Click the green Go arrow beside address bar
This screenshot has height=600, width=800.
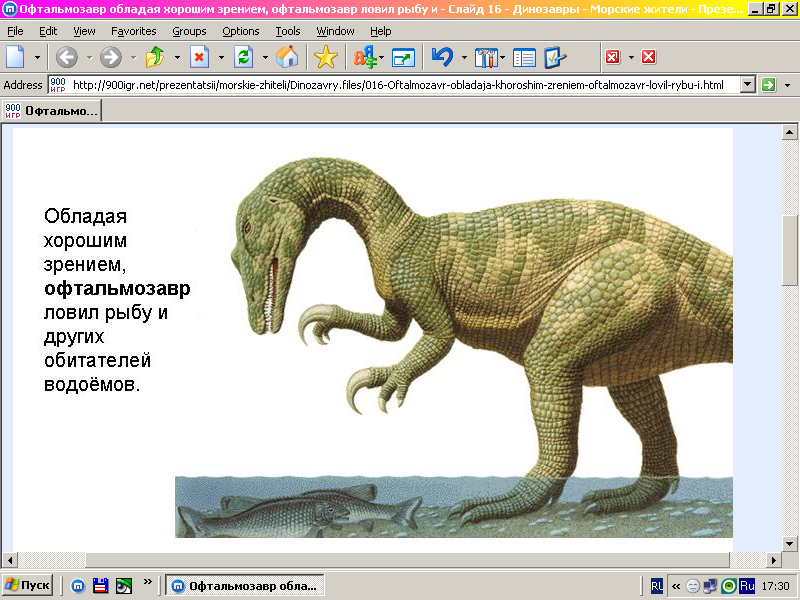(769, 85)
